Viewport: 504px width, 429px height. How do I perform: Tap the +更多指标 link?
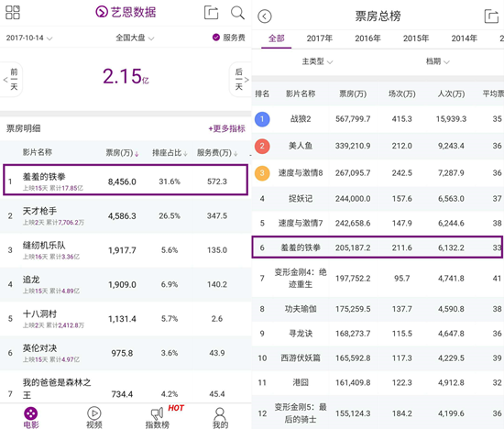227,128
